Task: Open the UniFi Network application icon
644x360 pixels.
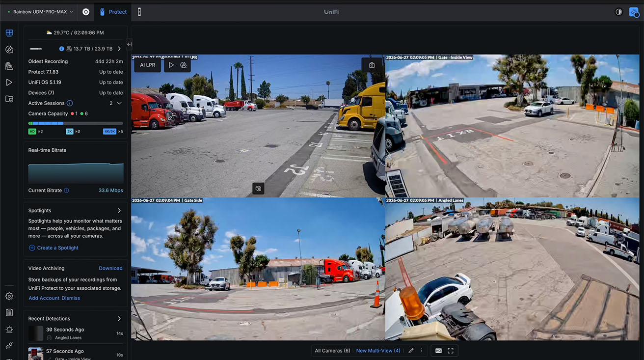Action: tap(86, 12)
